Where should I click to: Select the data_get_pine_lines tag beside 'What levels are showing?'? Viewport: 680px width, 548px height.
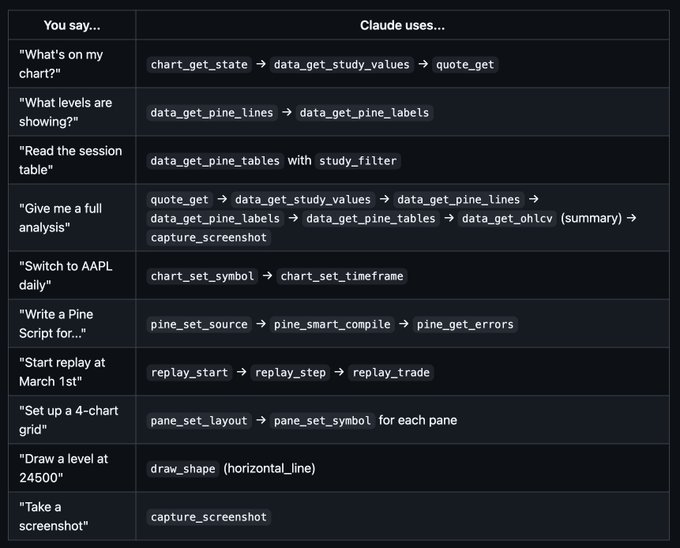tap(212, 113)
